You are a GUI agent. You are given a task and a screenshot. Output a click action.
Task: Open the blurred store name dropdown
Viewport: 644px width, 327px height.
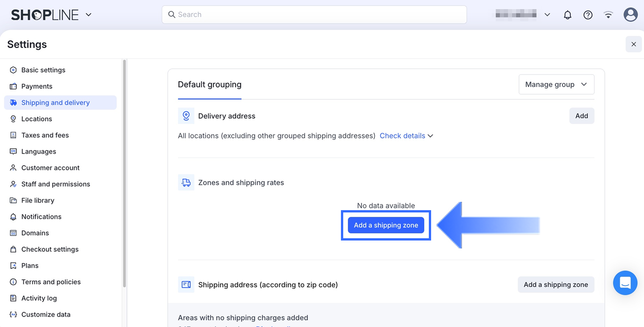(523, 14)
